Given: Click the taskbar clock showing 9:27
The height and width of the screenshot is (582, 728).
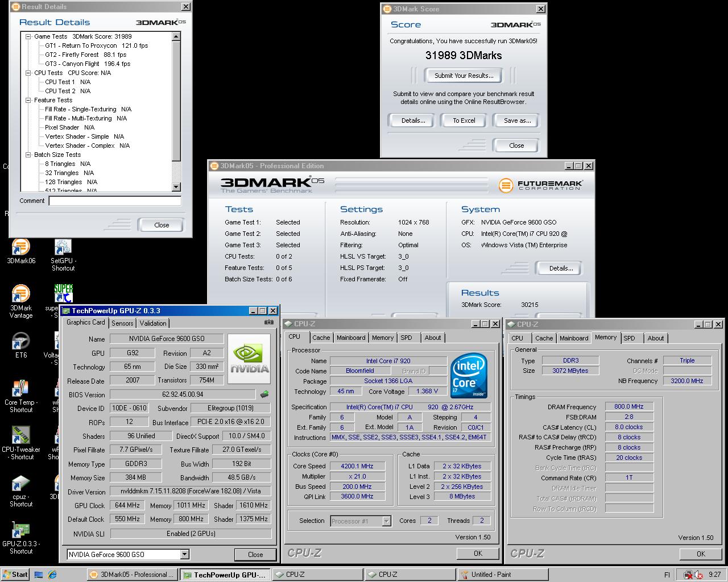Looking at the screenshot, I should (715, 575).
